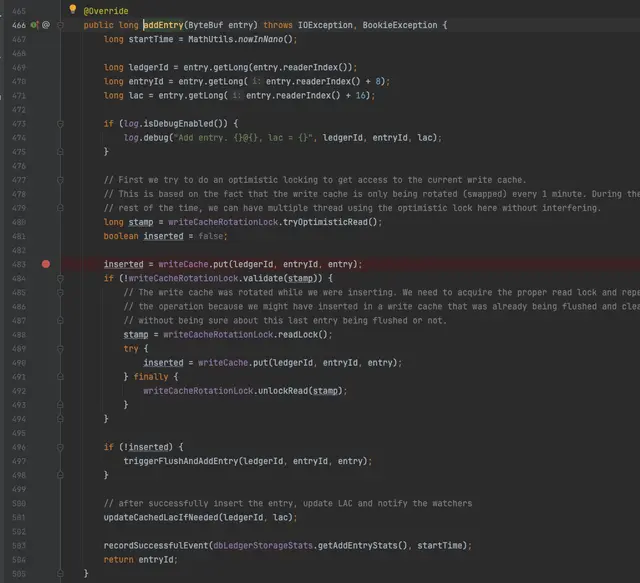
Task: Remove the red breakpoint on line 483
Action: coord(46,264)
